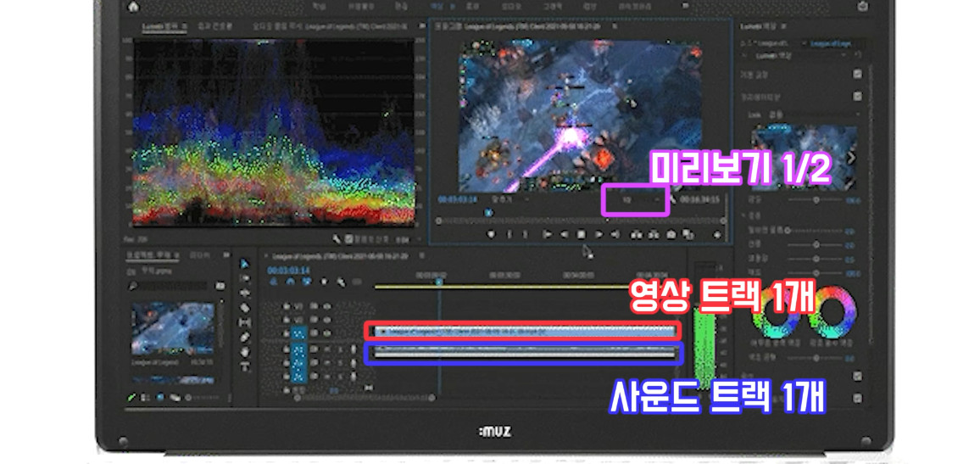Screen dimensions: 980x464
Task: Toggle timeline Snap magnet icon
Action: click(290, 282)
